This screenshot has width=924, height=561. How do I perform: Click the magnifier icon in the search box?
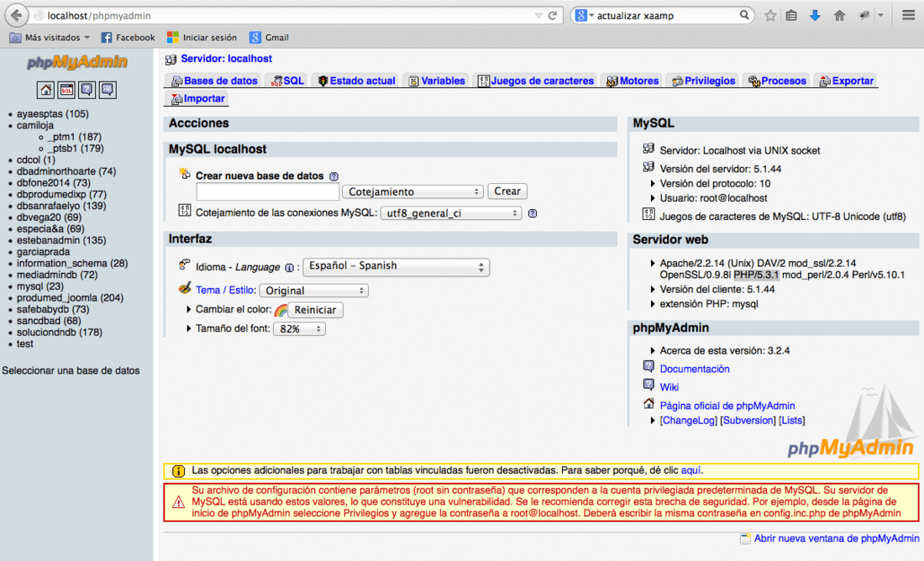tap(744, 15)
